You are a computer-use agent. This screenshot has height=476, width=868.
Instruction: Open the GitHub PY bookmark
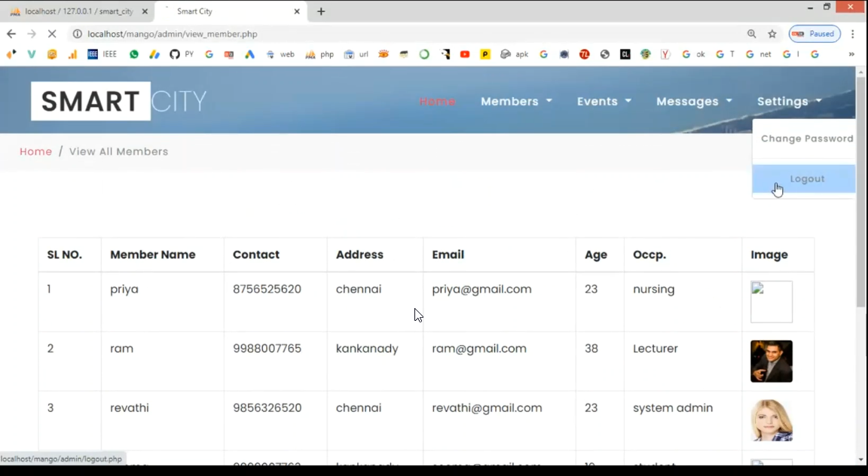[182, 54]
